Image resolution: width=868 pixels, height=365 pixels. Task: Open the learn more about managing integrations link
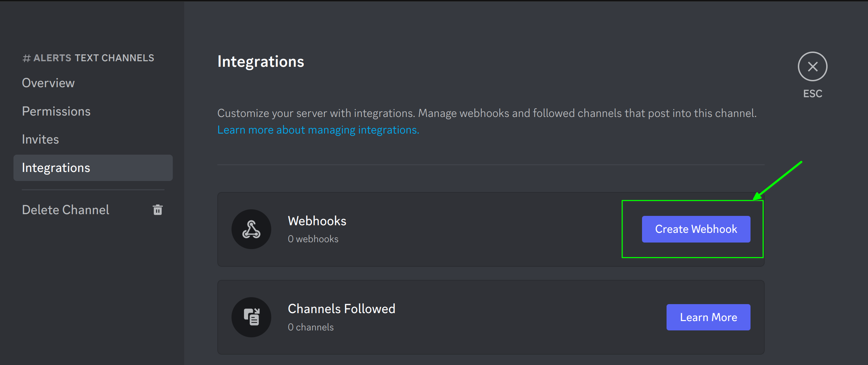click(x=318, y=130)
